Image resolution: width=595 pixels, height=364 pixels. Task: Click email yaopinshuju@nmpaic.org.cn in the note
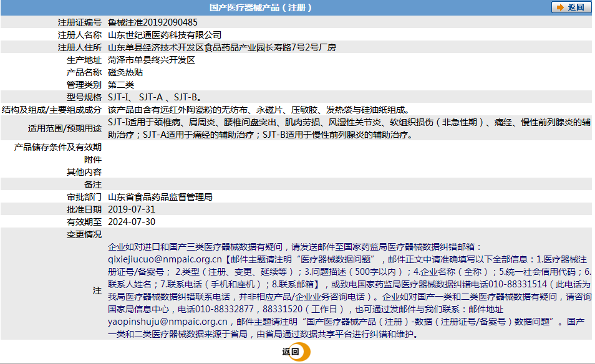pyautogui.click(x=168, y=322)
